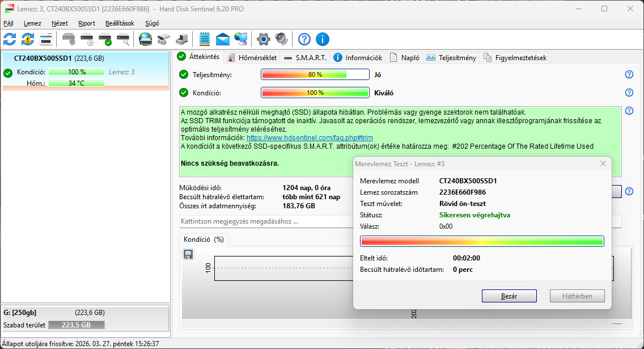The height and width of the screenshot is (349, 644).
Task: Click the globe over disk toolbar icon
Action: click(x=145, y=40)
